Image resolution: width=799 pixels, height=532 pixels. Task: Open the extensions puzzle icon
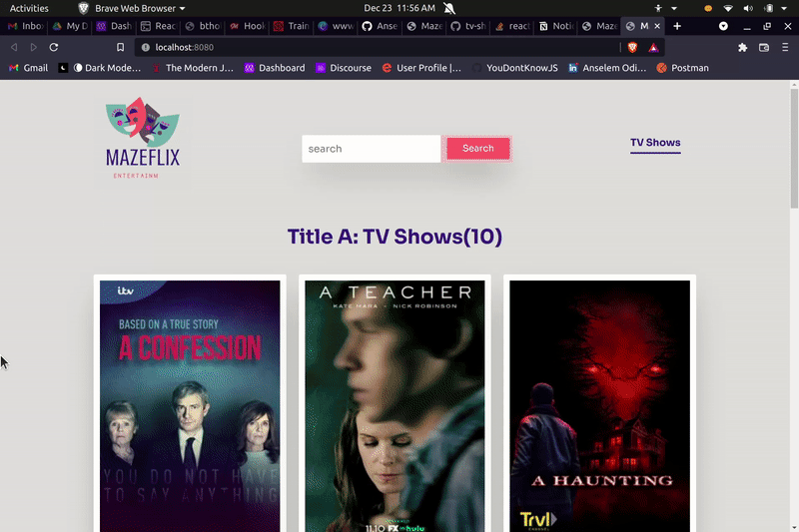coord(742,47)
